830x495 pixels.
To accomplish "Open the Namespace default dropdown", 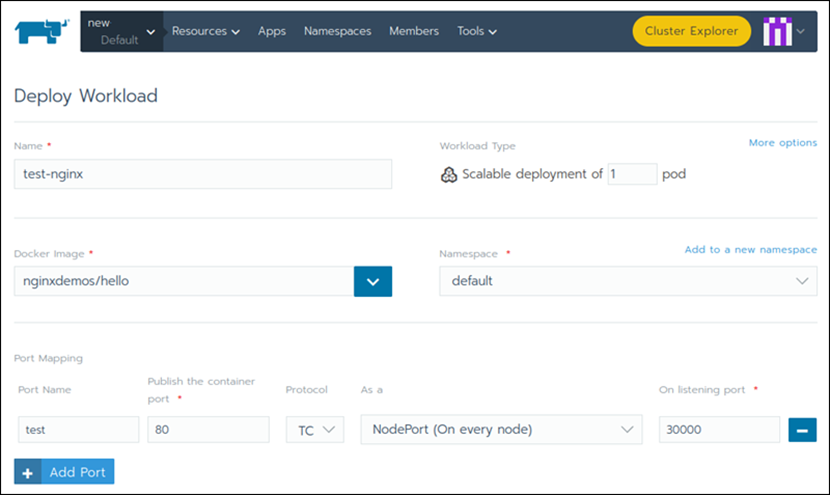I will coord(628,281).
